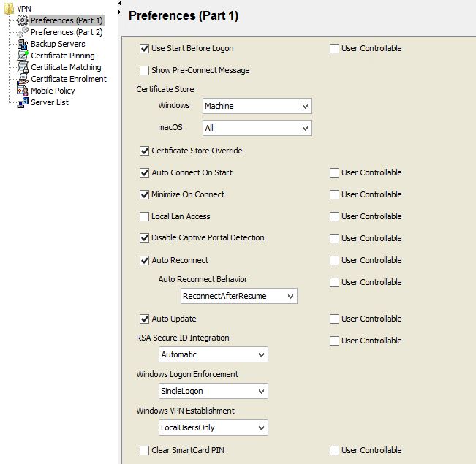Click the Certificate Matching icon
476x464 pixels.
tap(23, 67)
